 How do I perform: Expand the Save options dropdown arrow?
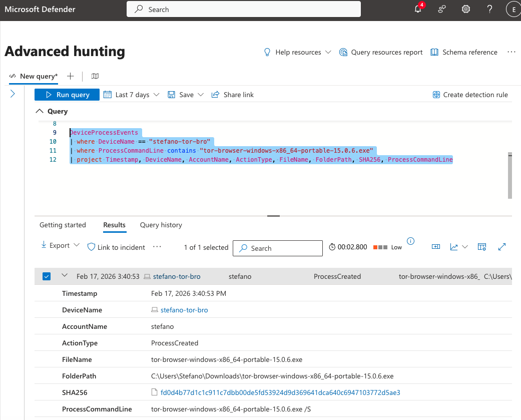[x=200, y=94]
